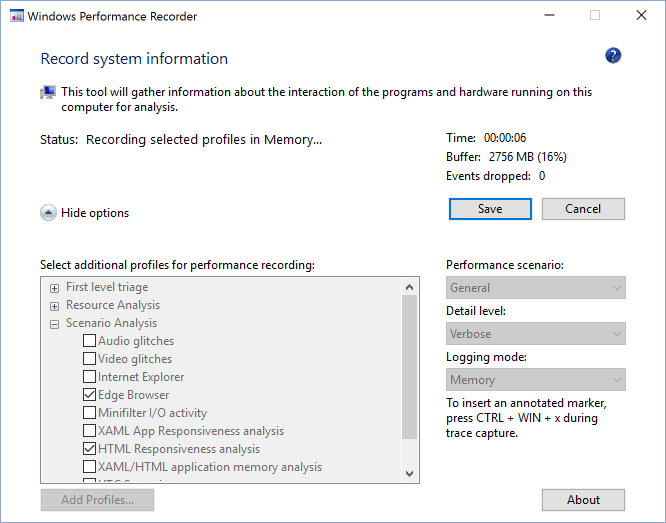
Task: Select the First level triage label
Action: pos(107,287)
